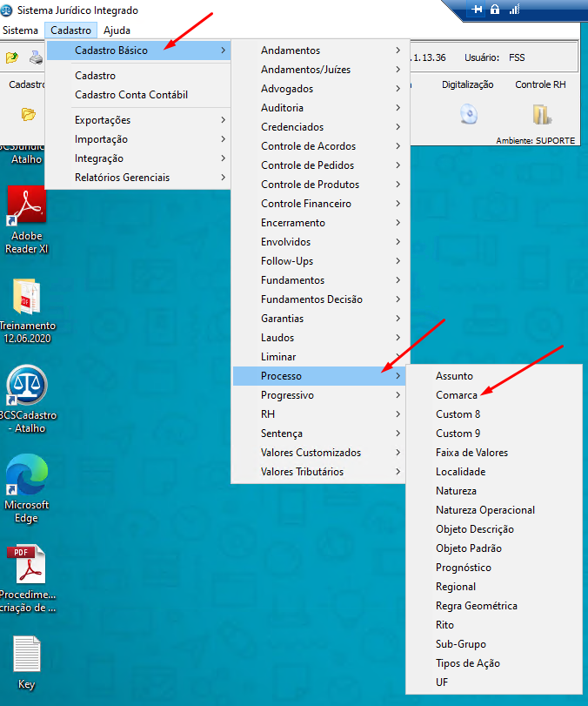The image size is (588, 706).
Task: Choose the Cadastro Conta Contábil entry
Action: point(138,95)
